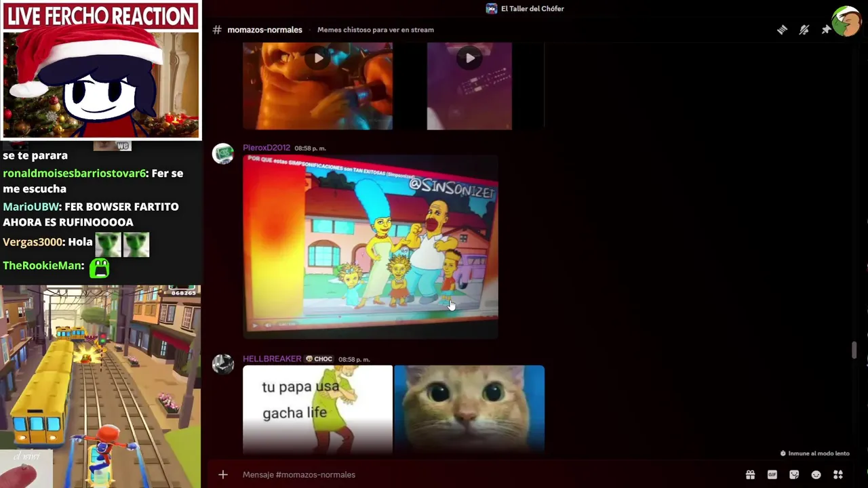Click MarioUBW chat username
Screen dimensions: 868x488
coord(31,207)
